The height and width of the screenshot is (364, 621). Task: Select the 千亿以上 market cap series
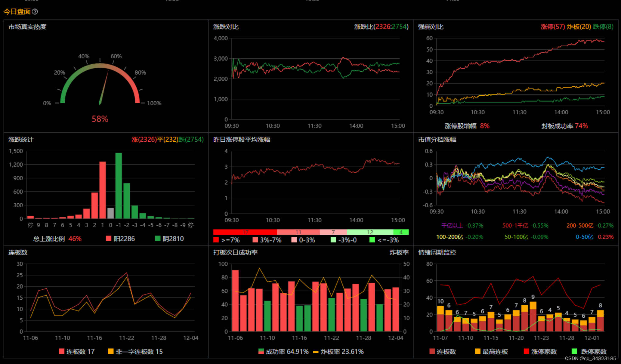(452, 226)
